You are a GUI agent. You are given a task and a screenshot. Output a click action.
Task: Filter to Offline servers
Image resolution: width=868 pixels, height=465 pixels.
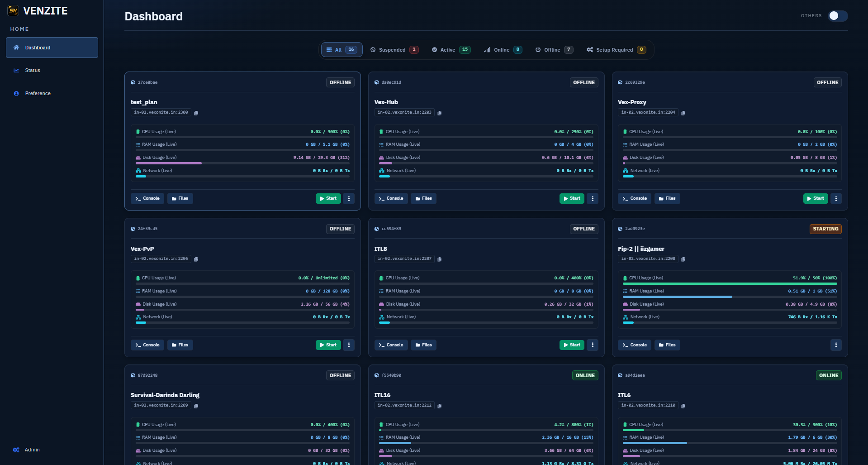click(x=554, y=50)
